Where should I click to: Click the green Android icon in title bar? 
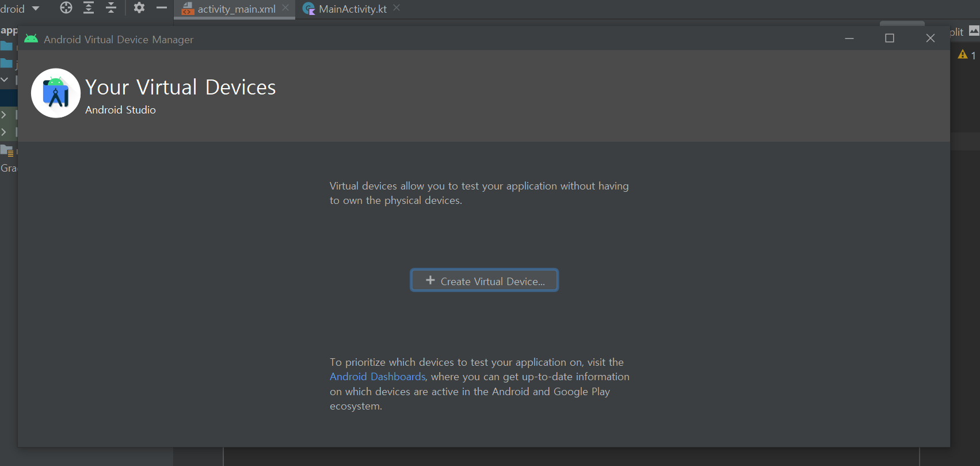[31, 39]
